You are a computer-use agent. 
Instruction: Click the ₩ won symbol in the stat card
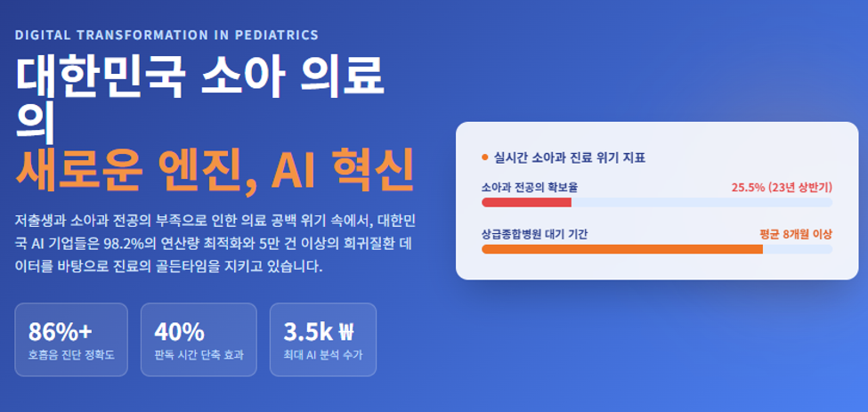coord(345,332)
